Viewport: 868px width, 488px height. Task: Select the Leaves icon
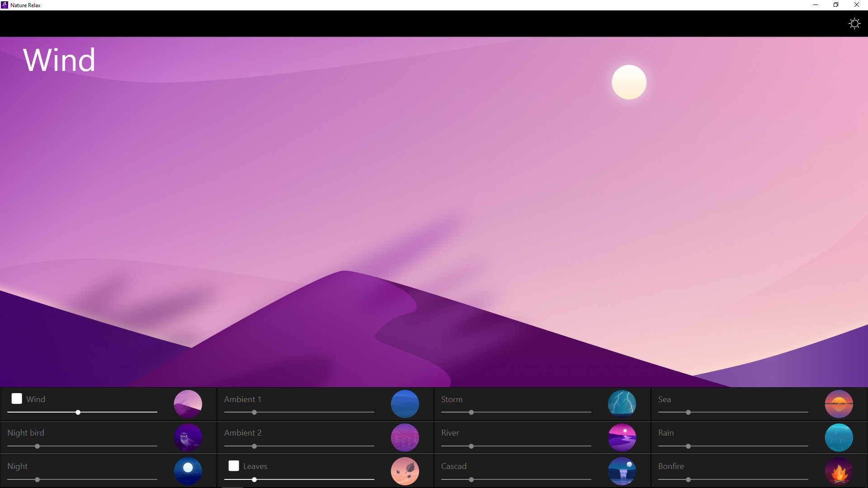point(405,471)
